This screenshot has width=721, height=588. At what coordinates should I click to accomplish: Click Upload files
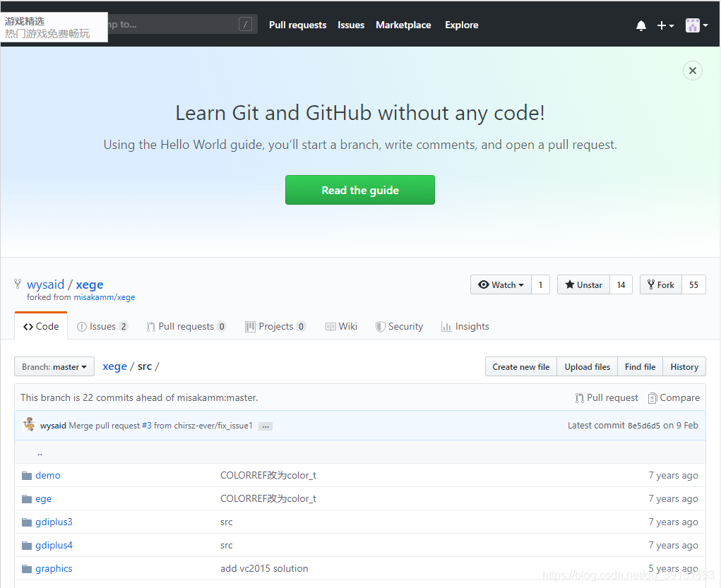pyautogui.click(x=588, y=366)
